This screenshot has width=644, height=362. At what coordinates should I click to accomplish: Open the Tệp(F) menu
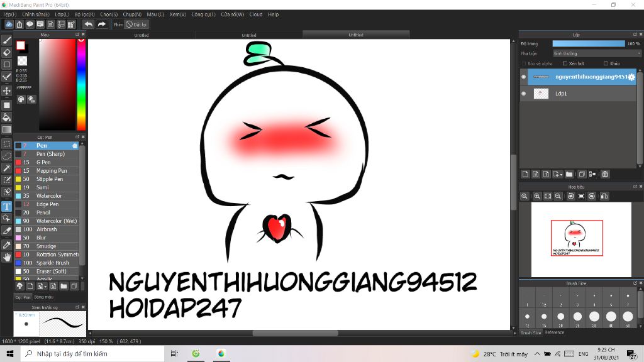click(9, 14)
